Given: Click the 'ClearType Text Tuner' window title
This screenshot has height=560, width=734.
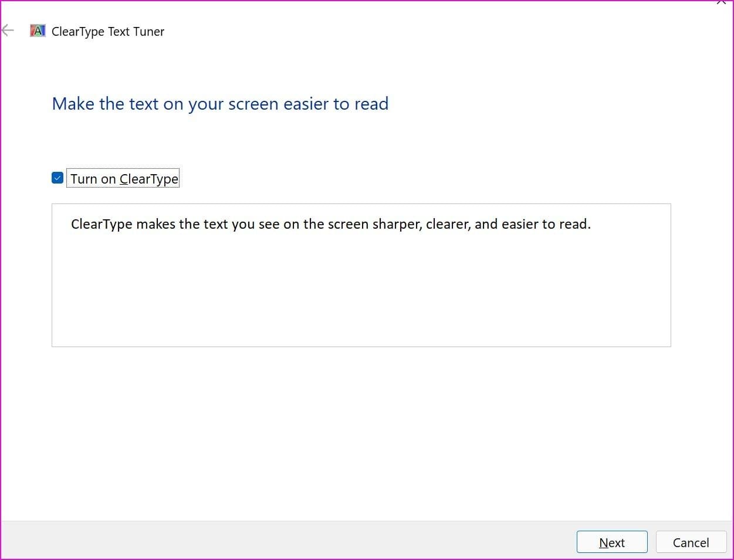Looking at the screenshot, I should point(108,32).
